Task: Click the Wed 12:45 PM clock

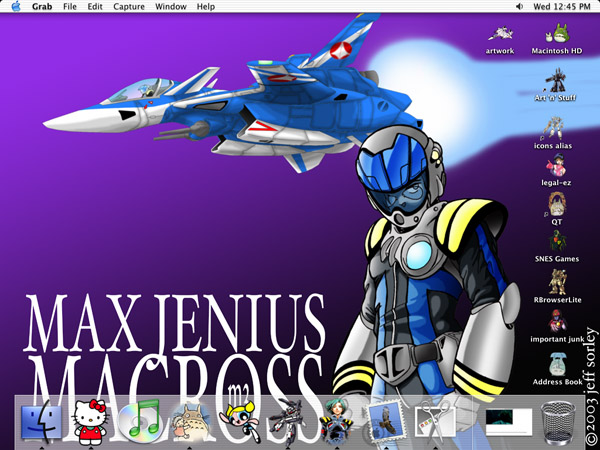Action: point(562,7)
